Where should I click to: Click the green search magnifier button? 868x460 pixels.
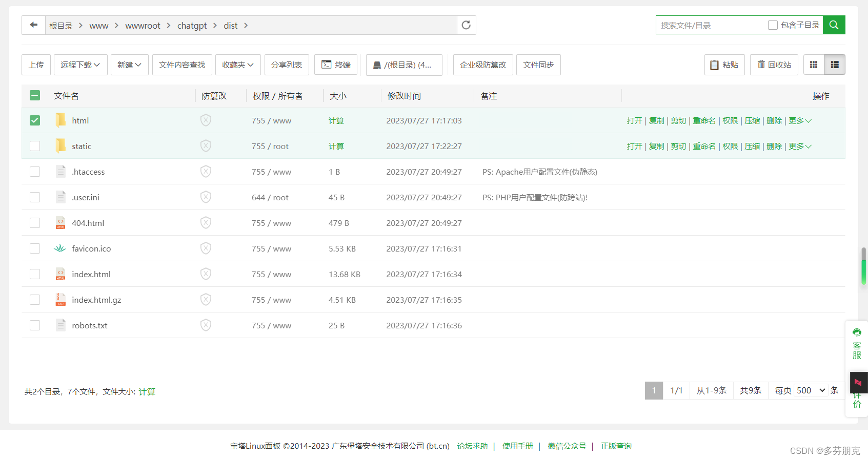(834, 25)
